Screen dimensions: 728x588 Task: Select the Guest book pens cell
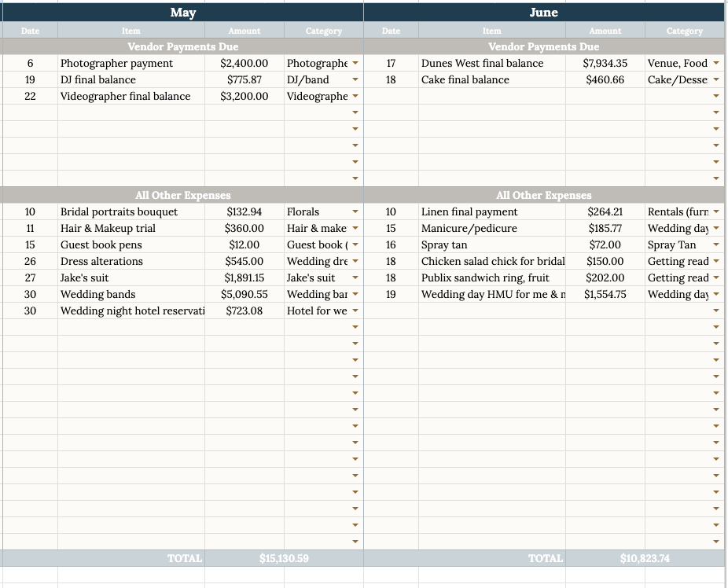coord(131,244)
